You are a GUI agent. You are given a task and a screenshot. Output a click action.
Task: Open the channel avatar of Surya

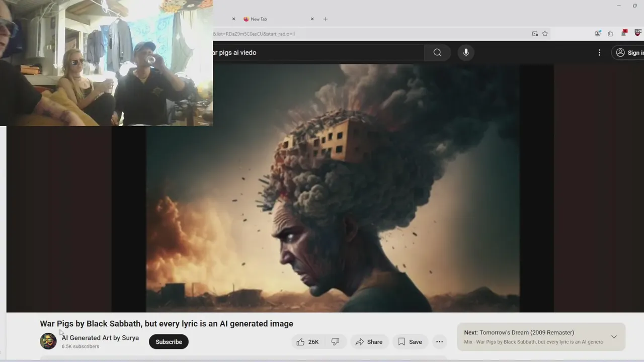click(48, 341)
